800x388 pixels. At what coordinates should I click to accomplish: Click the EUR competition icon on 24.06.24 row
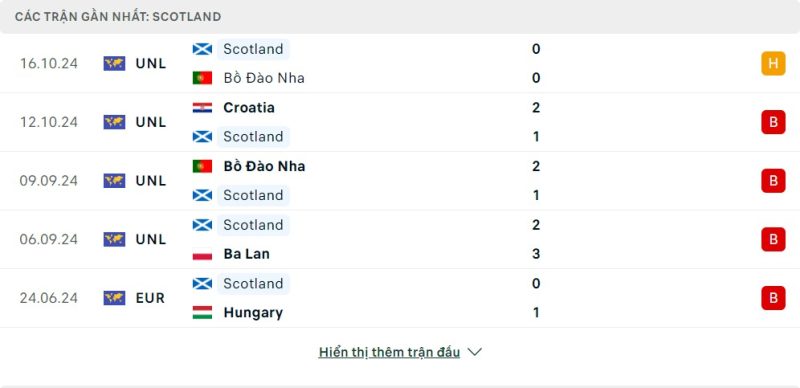(x=114, y=298)
